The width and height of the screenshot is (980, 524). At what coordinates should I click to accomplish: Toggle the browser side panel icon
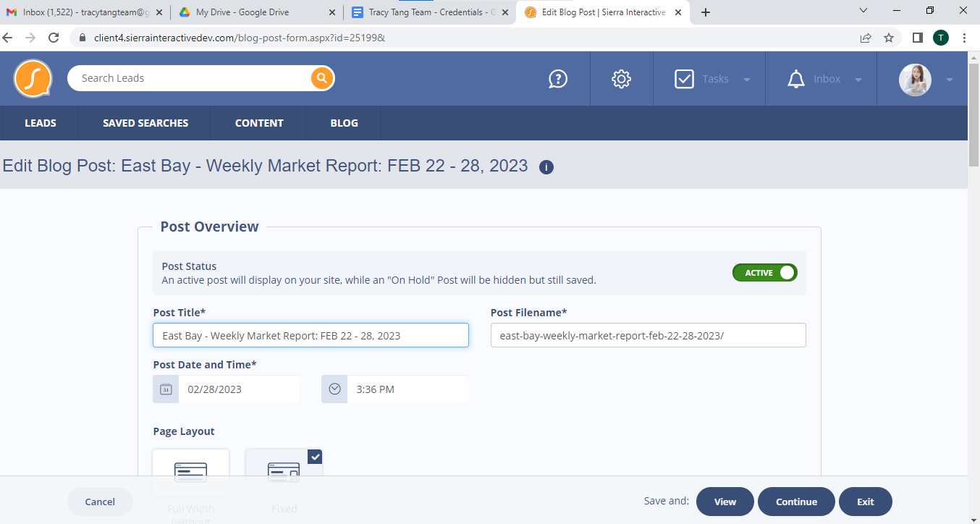pyautogui.click(x=918, y=38)
